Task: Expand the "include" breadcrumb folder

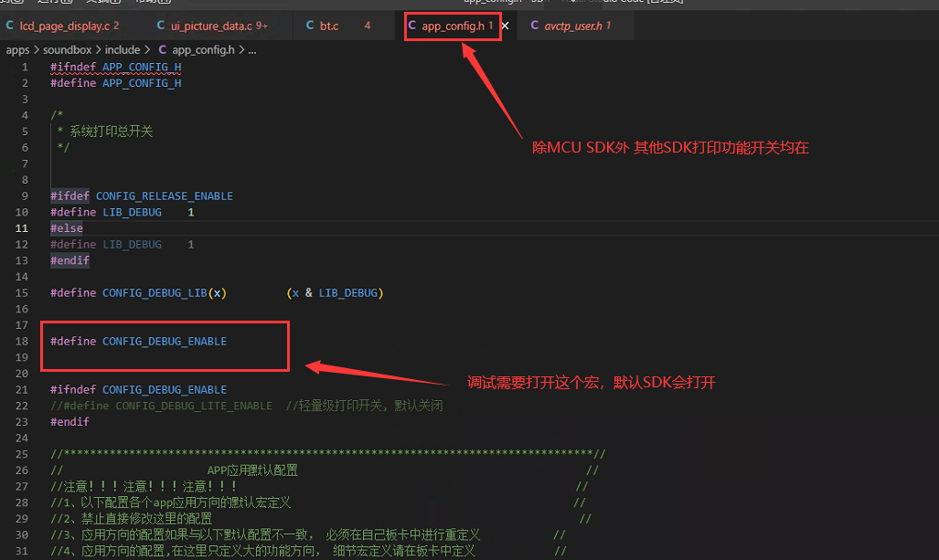Action: pyautogui.click(x=123, y=50)
